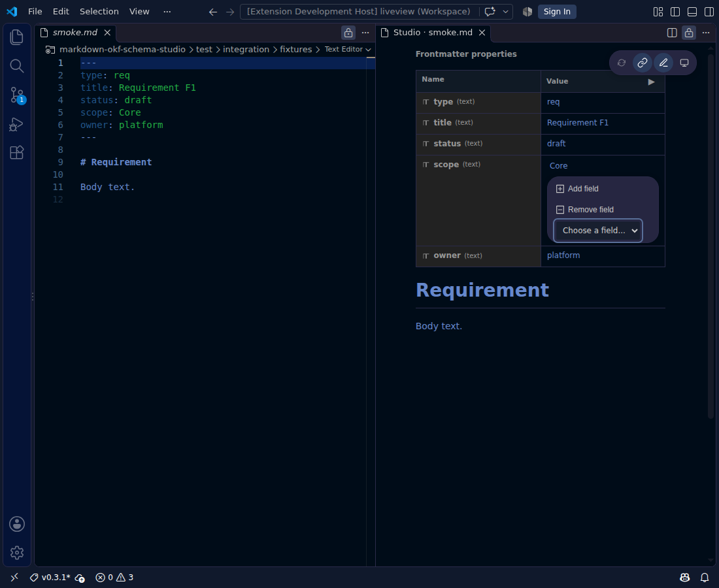Click the req value in the type row
The height and width of the screenshot is (588, 719).
point(553,102)
